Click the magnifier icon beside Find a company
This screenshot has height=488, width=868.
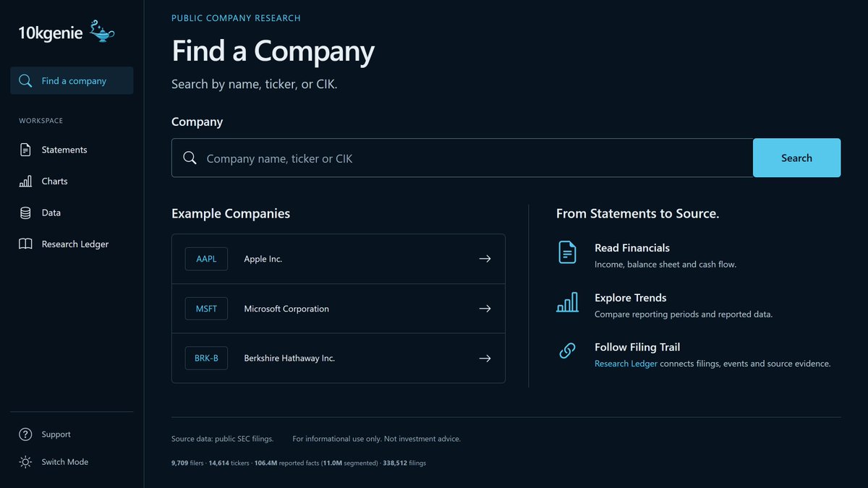[x=25, y=81]
